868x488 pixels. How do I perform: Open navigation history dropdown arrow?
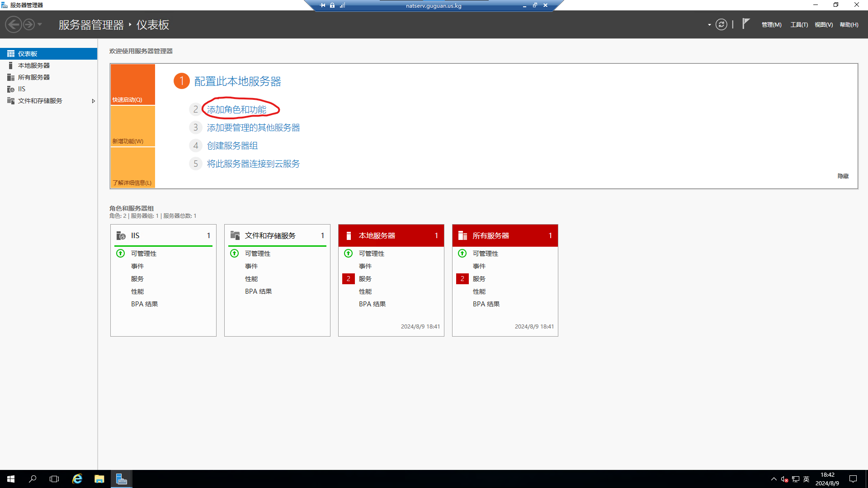tap(40, 24)
